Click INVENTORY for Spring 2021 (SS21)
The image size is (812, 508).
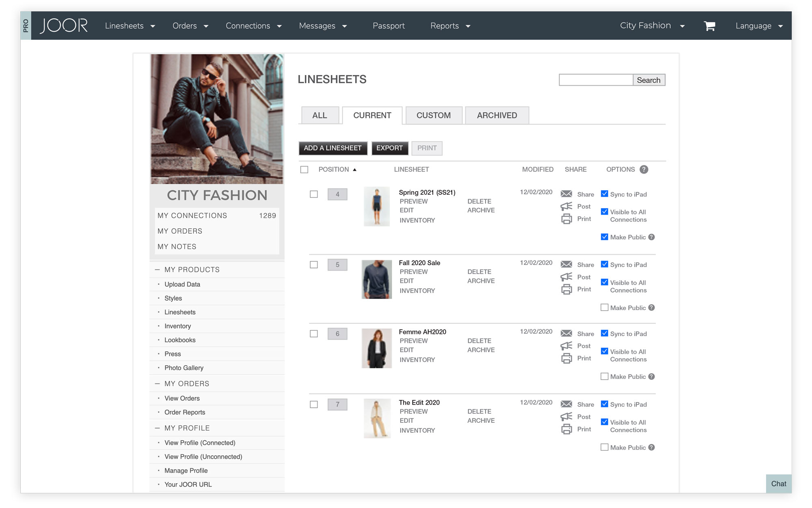[417, 220]
